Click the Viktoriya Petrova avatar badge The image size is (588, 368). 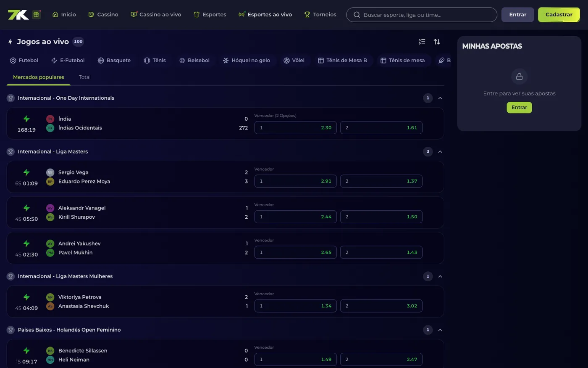(x=50, y=297)
